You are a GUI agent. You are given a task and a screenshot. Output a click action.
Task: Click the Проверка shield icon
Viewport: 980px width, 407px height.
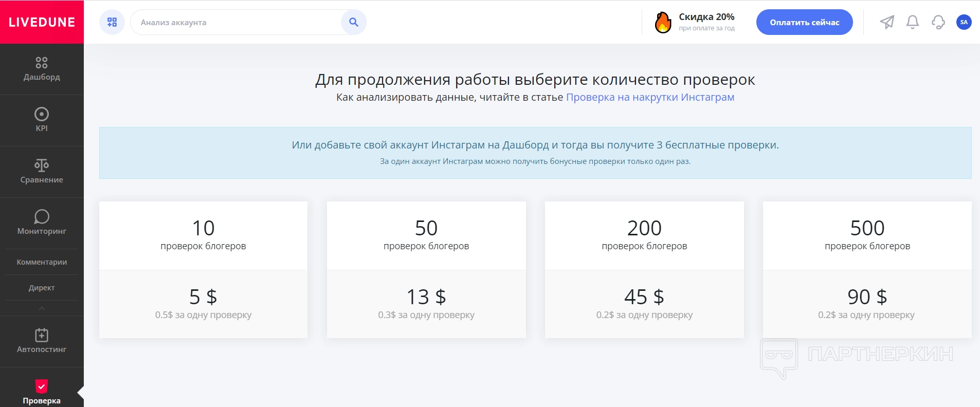point(42,386)
